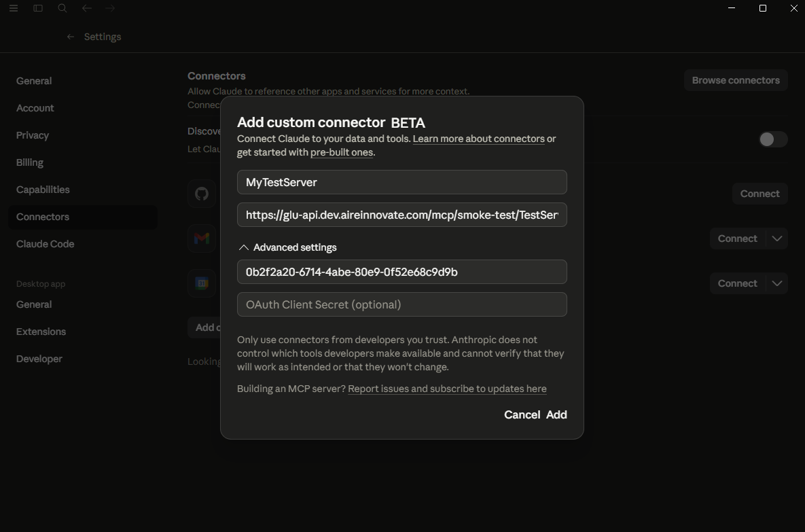Open the Gmail Connect dropdown arrow
The image size is (805, 532).
coord(776,238)
